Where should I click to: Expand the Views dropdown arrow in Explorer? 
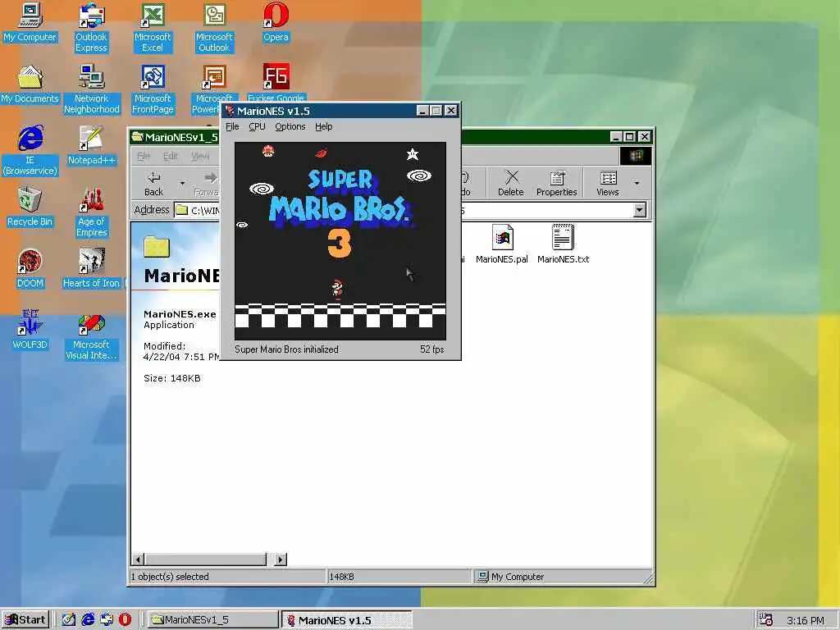(637, 183)
